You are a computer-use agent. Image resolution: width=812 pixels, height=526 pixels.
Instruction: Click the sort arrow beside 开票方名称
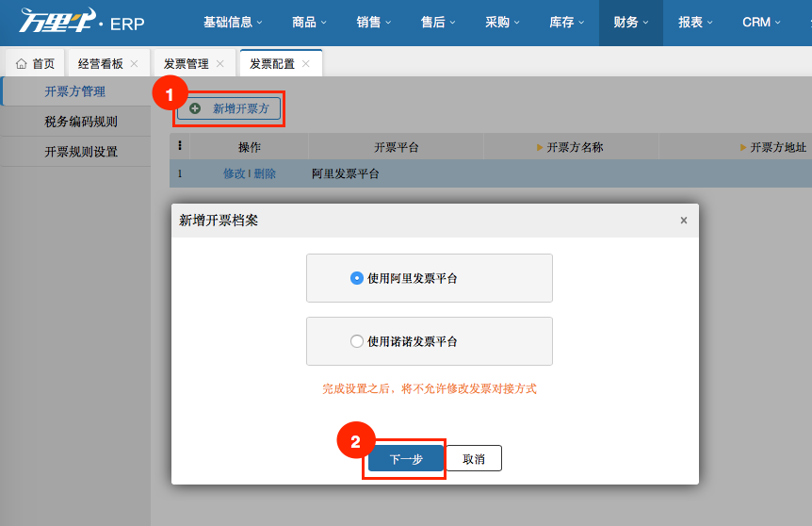(x=540, y=148)
